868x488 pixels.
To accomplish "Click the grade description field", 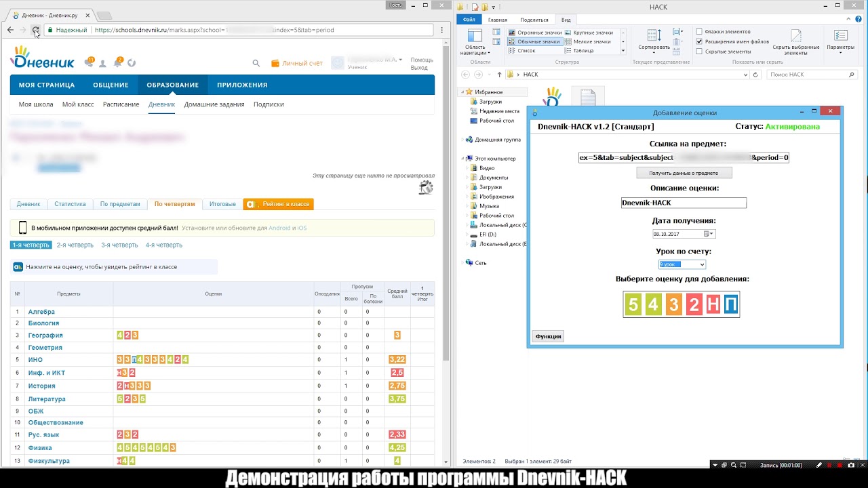I will click(x=684, y=203).
